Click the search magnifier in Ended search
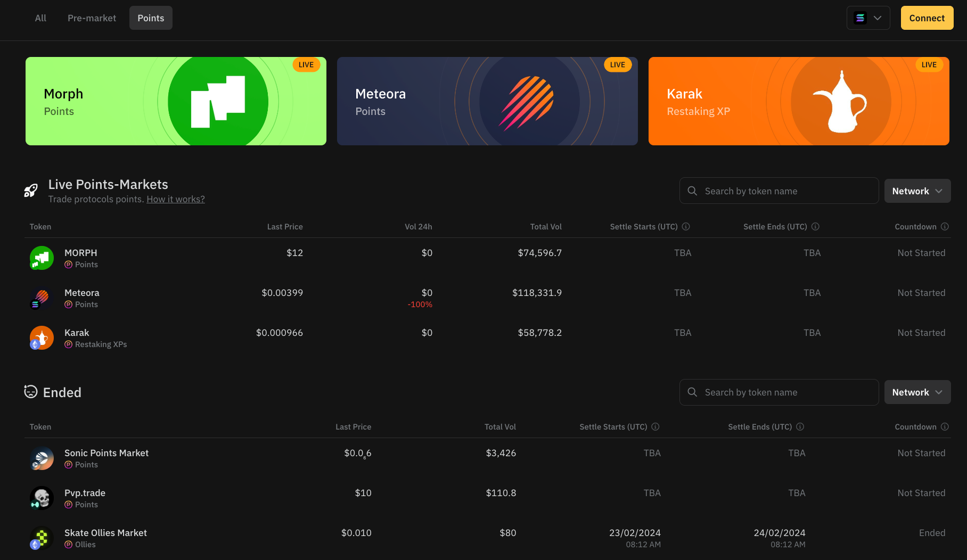Screen dimensions: 967x560 click(692, 392)
